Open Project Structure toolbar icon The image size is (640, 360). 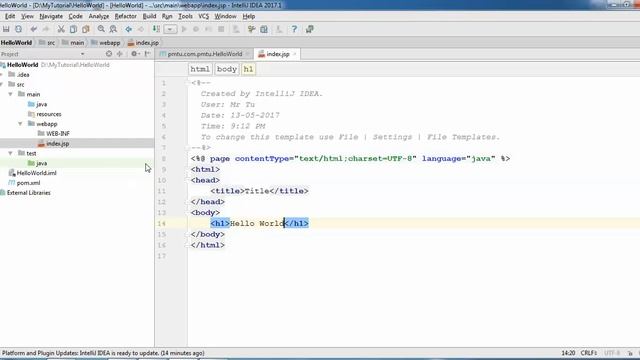tap(264, 29)
